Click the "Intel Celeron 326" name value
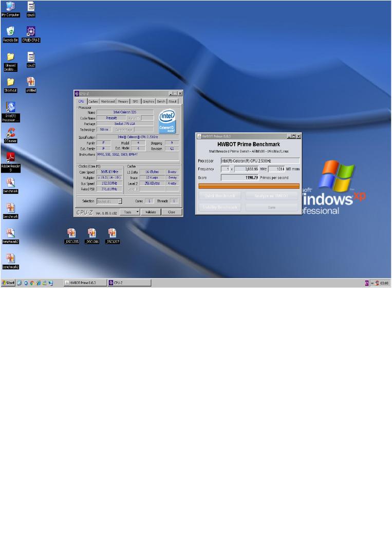Viewport: 392px width, 555px height. [125, 112]
